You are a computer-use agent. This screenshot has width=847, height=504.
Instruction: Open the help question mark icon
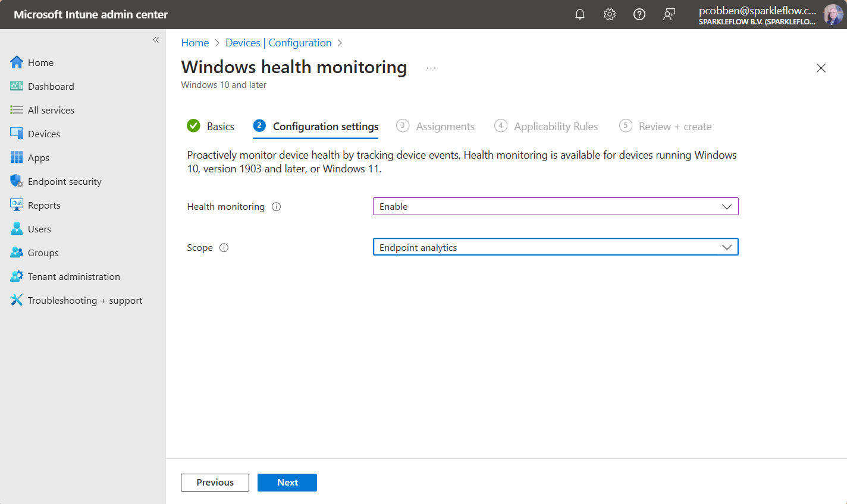639,14
